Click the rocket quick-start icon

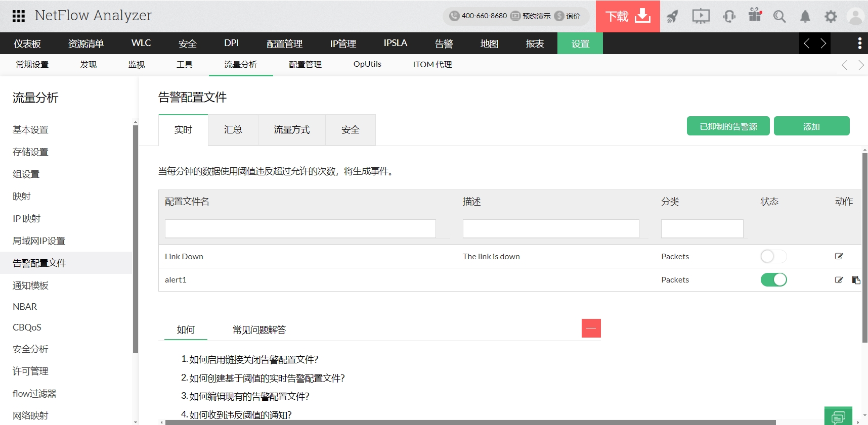tap(672, 17)
